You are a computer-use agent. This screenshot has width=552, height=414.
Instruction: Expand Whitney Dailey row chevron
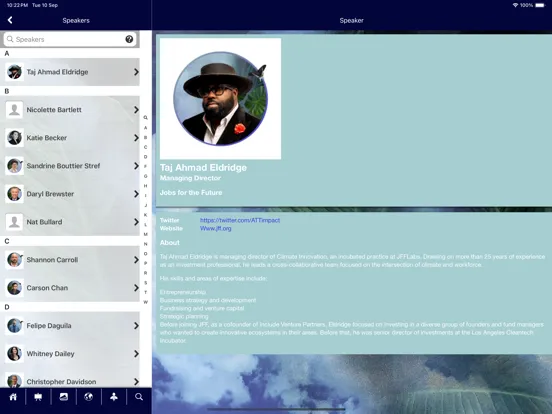(136, 353)
